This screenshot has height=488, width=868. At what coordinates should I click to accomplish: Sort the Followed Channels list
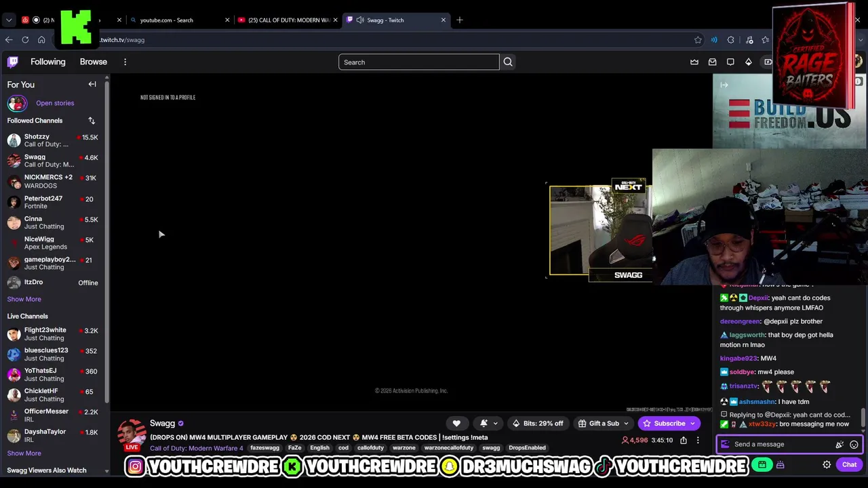[92, 121]
